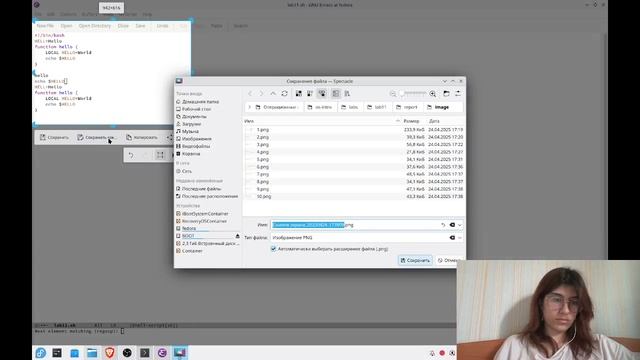640x360 pixels.
Task: Select the file 1.png
Action: click(262, 130)
